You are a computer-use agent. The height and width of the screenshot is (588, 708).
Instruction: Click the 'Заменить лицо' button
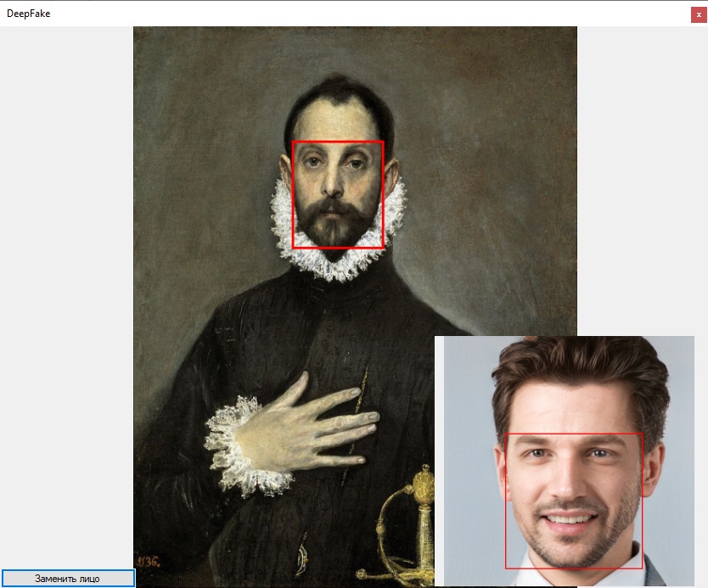68,578
